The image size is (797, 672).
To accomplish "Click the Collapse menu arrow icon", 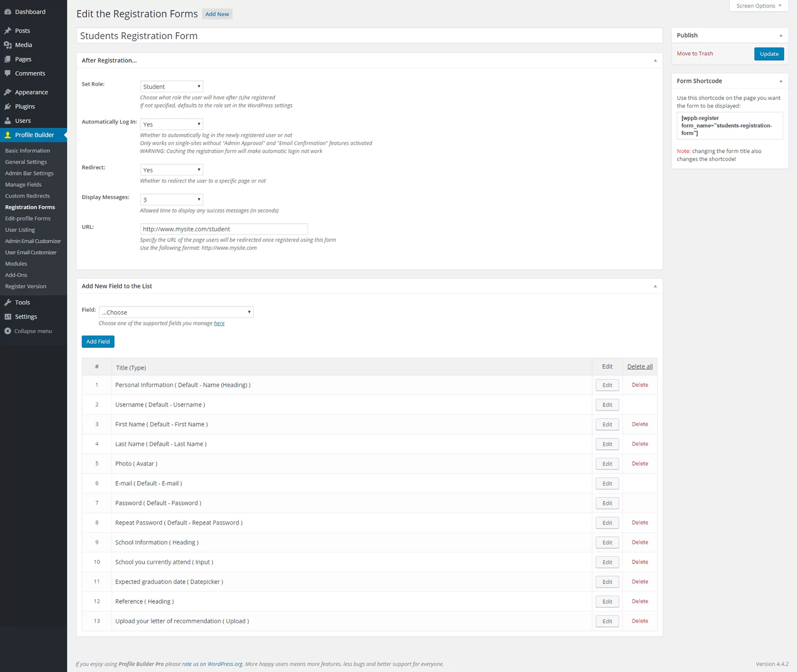I will [8, 331].
